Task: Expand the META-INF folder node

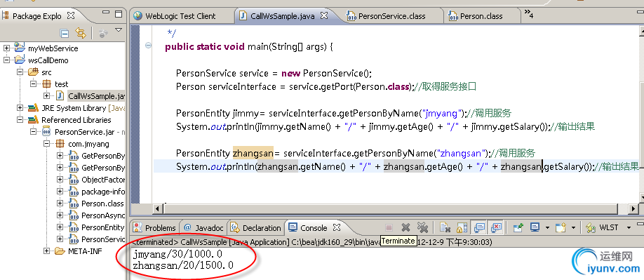Action: click(x=46, y=251)
